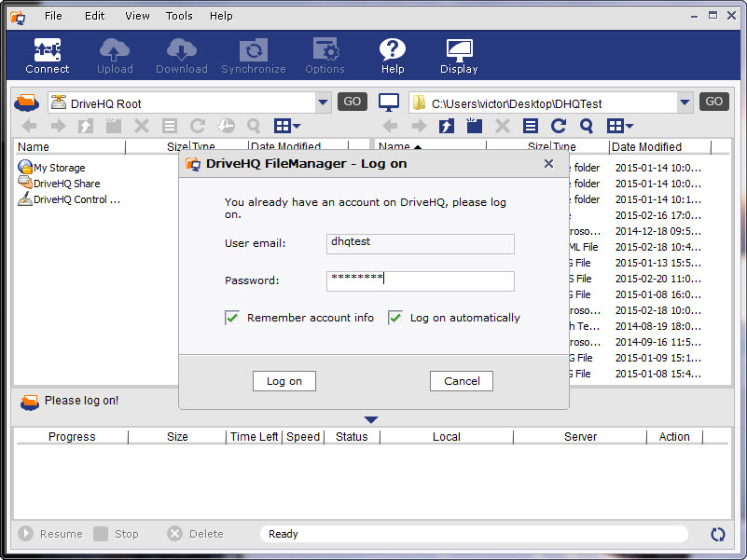The image size is (747, 560).
Task: Expand the DriveHQ Root location dropdown
Action: tap(323, 102)
